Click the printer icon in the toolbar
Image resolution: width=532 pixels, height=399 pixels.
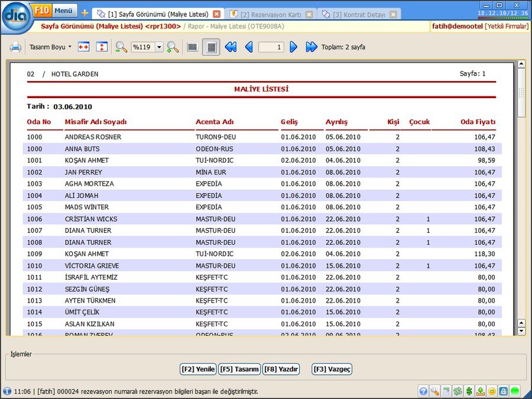click(x=15, y=47)
